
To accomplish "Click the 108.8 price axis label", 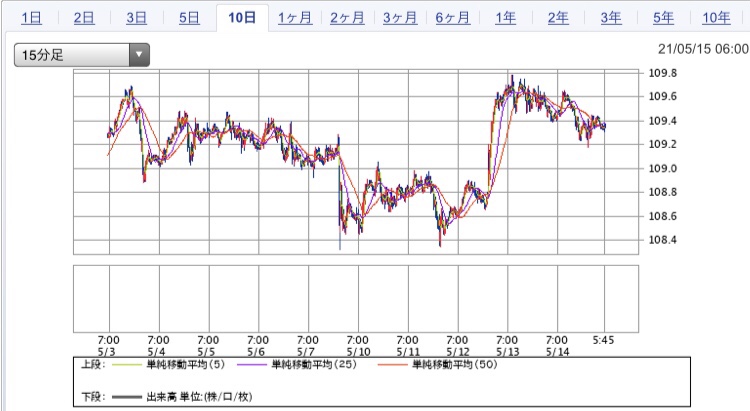I will pos(662,192).
